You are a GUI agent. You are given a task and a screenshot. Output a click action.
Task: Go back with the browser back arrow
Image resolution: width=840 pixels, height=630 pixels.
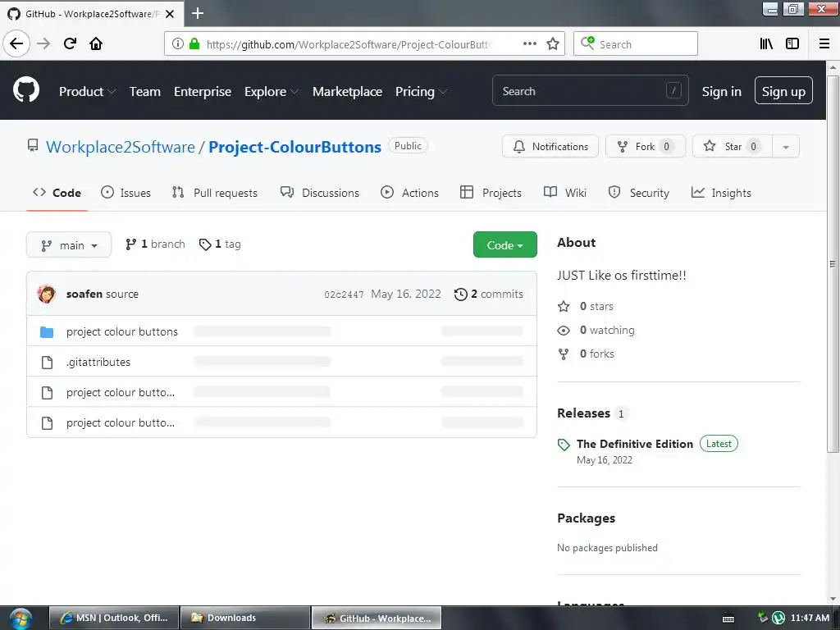tap(16, 43)
